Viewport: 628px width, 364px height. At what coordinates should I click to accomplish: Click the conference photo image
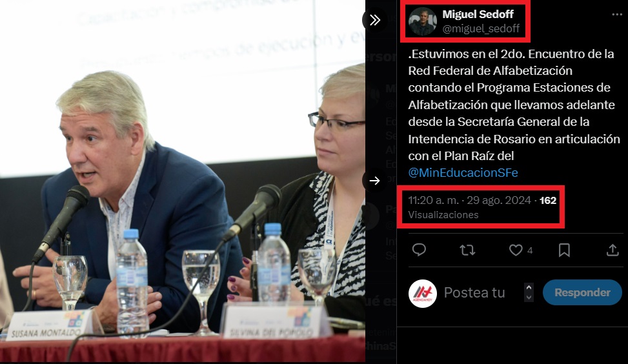pos(182,181)
